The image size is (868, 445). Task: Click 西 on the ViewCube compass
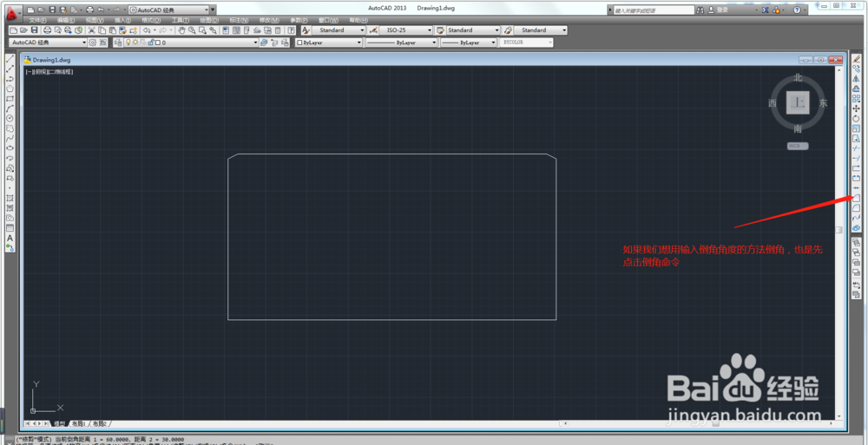click(773, 103)
